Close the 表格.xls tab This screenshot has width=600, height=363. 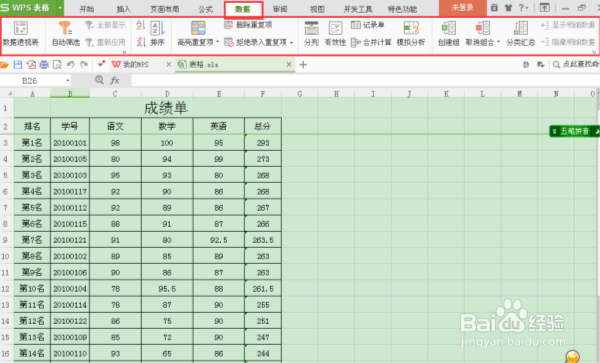click(x=289, y=65)
